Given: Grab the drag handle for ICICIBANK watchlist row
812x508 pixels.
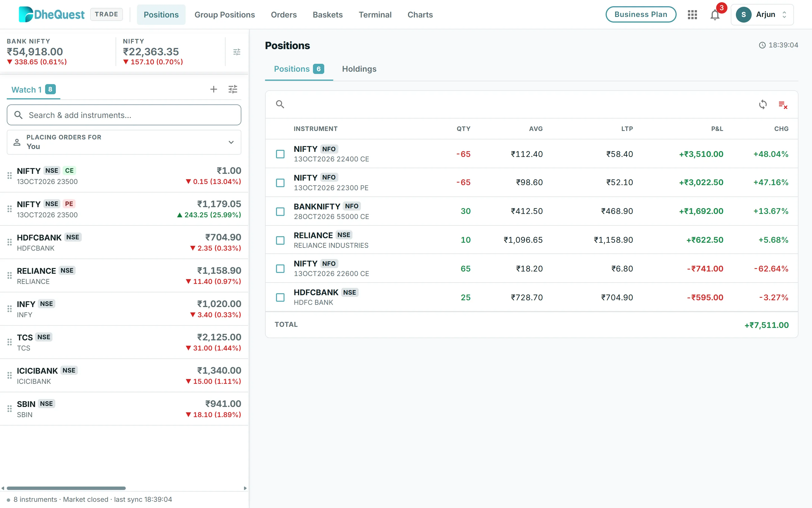Looking at the screenshot, I should click(10, 375).
